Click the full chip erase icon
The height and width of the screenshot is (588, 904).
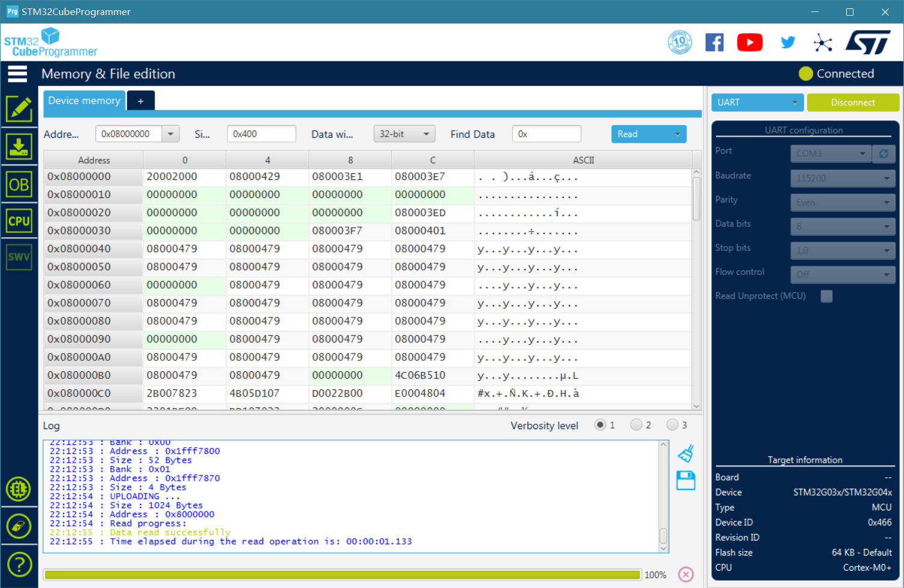[x=19, y=527]
